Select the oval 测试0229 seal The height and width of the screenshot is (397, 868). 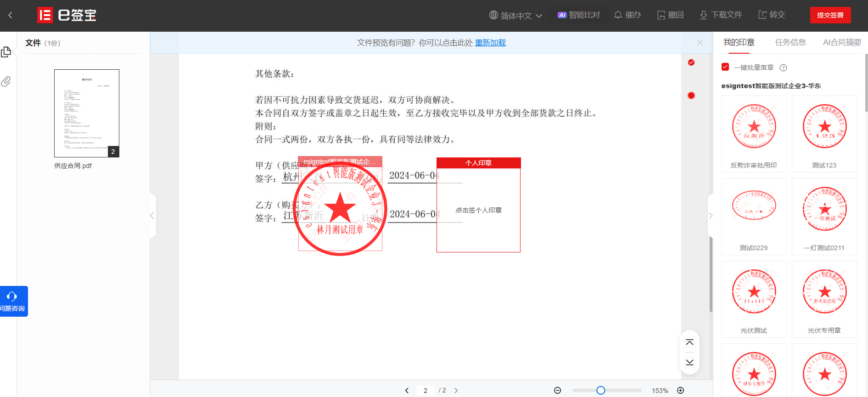[754, 217]
